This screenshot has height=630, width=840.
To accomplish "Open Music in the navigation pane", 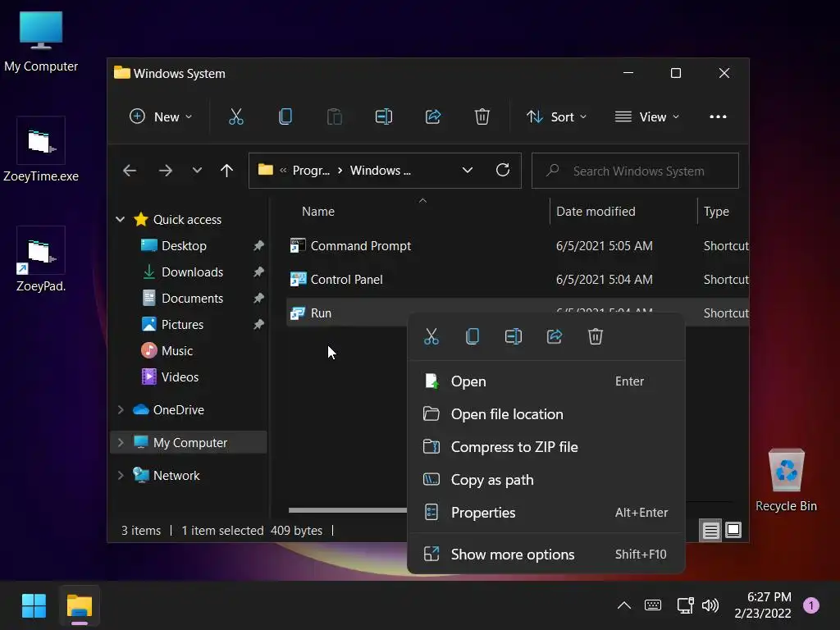I will (x=177, y=351).
